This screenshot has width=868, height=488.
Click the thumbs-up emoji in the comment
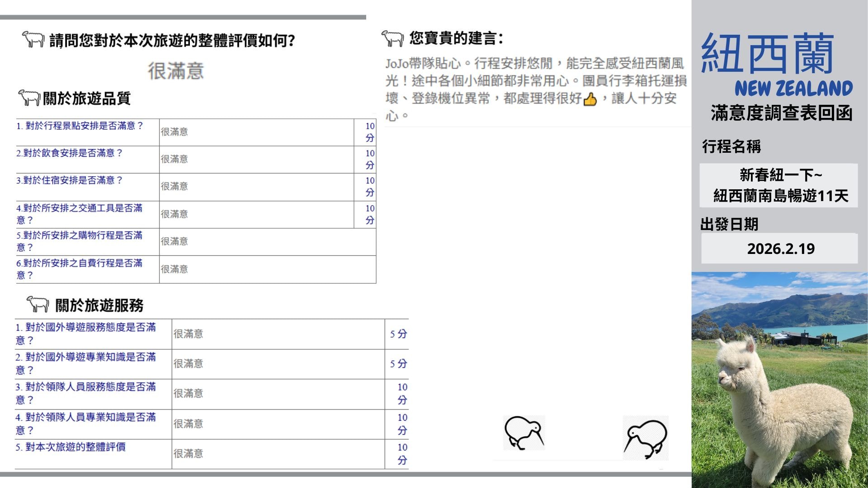click(x=590, y=99)
